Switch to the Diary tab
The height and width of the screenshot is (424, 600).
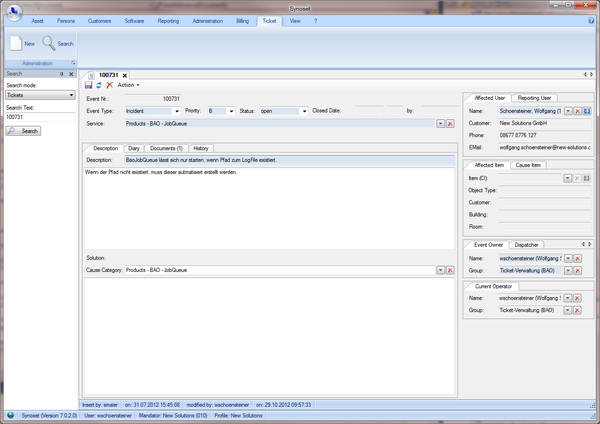tap(134, 148)
